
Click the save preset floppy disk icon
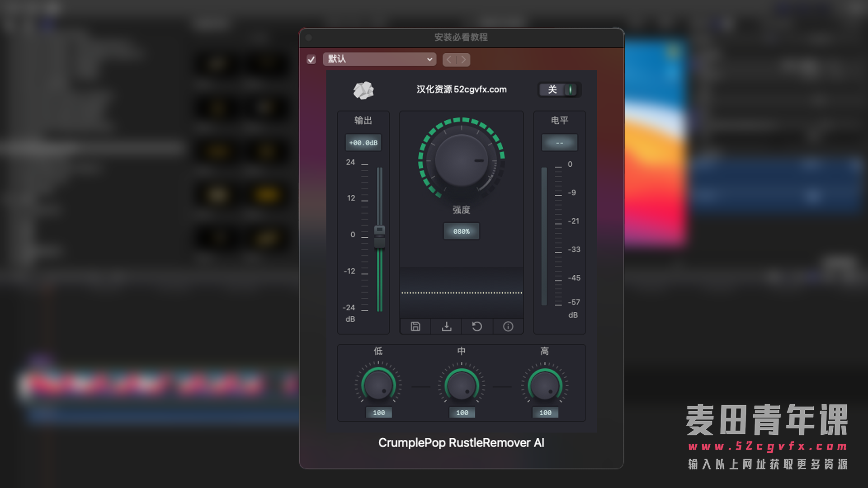[x=415, y=326]
